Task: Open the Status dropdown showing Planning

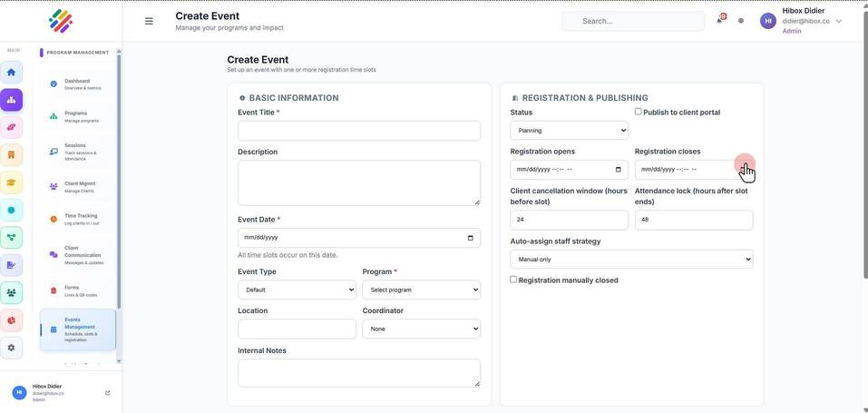Action: pos(569,131)
